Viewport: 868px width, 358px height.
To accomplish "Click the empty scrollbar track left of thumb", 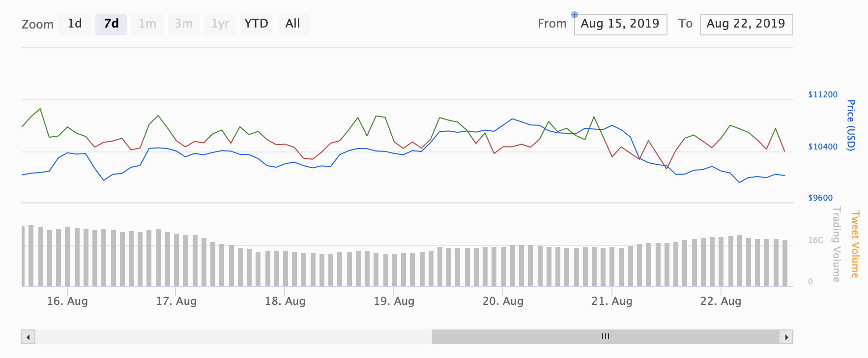I will (x=233, y=337).
